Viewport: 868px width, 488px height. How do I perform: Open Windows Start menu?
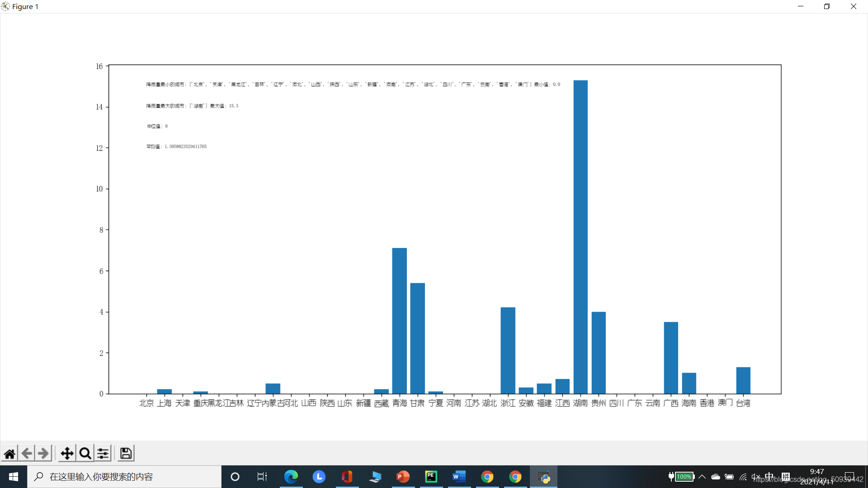(x=14, y=477)
